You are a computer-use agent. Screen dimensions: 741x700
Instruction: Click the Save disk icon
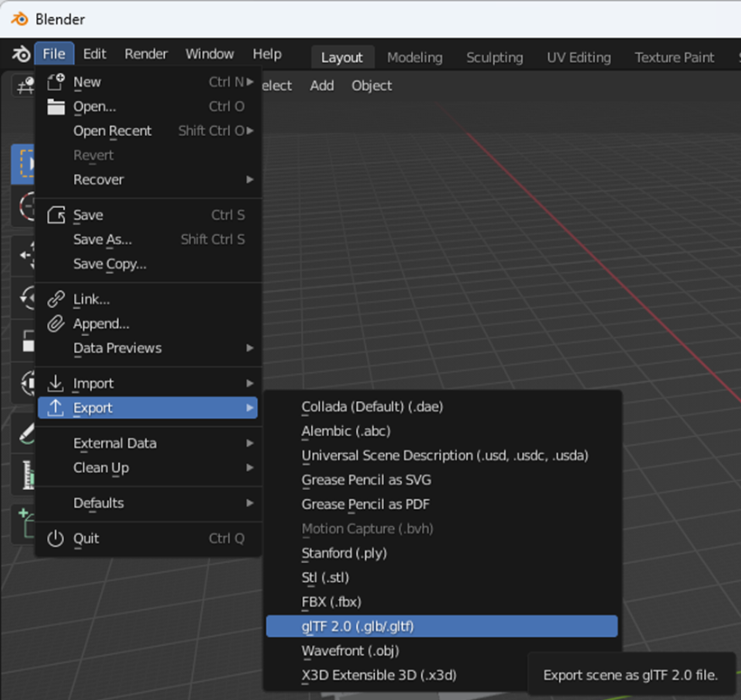point(57,215)
